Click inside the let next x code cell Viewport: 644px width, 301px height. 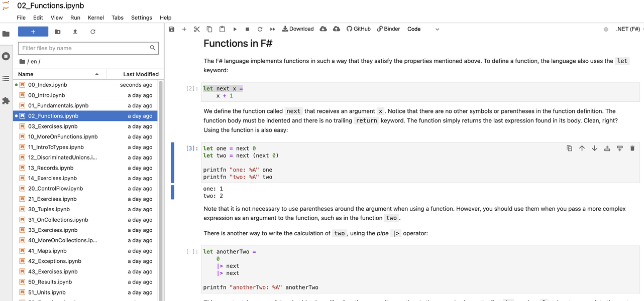[x=420, y=92]
